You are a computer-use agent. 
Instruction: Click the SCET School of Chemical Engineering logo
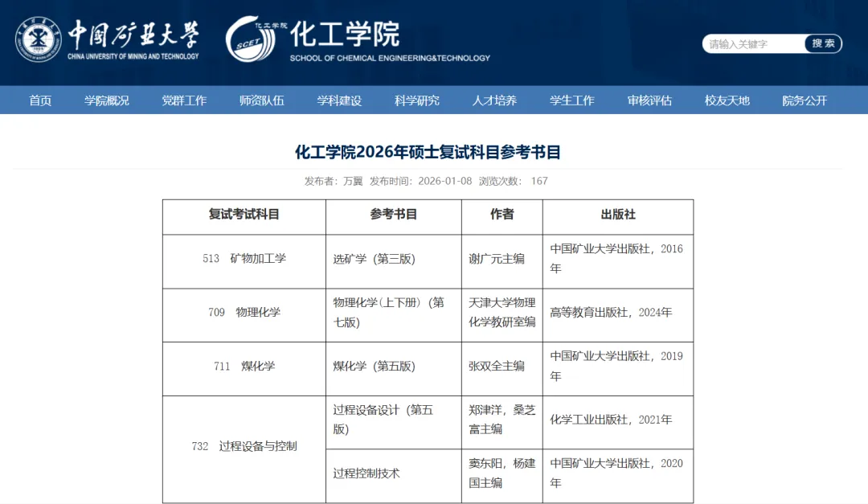pyautogui.click(x=358, y=39)
